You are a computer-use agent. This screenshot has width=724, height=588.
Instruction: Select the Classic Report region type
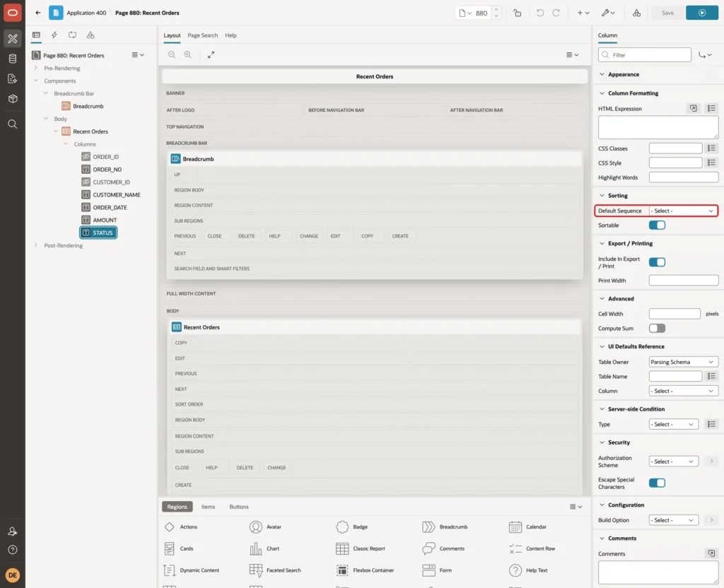click(361, 548)
